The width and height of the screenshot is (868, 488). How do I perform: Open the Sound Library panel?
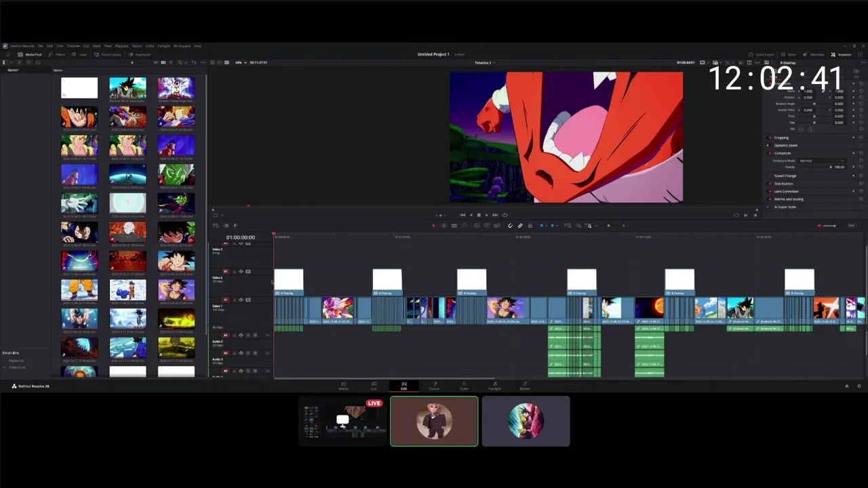pos(108,54)
